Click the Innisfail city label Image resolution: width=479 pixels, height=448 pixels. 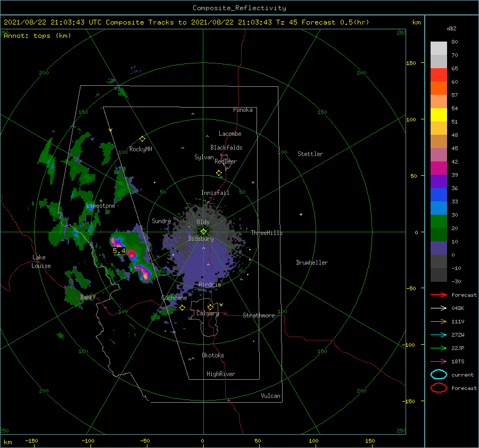(215, 193)
